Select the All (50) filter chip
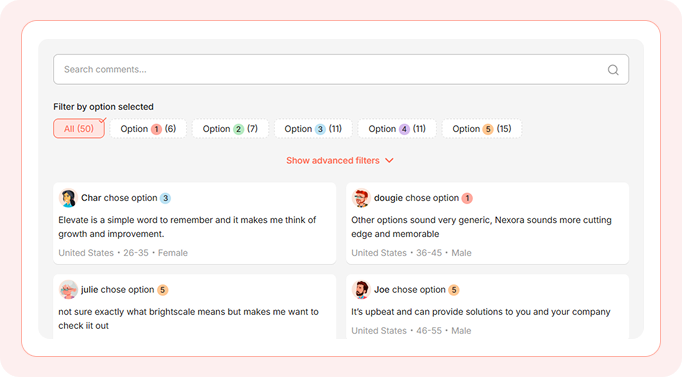This screenshot has height=377, width=682. (79, 129)
